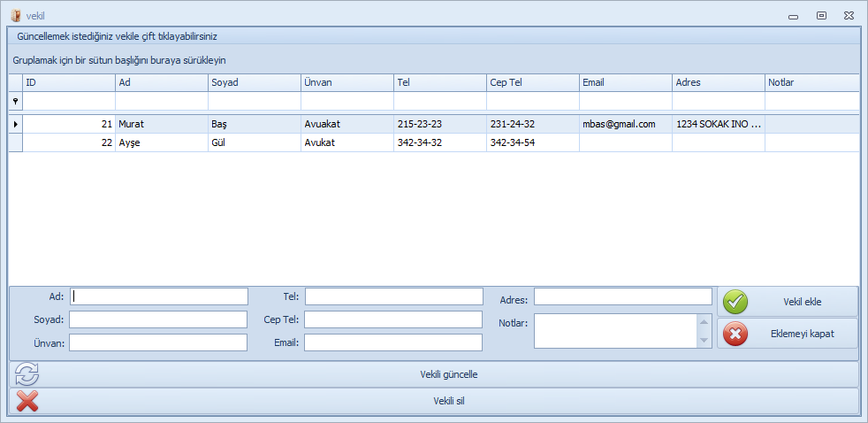Click the green checkmark Vekil ekle icon
This screenshot has height=423, width=868.
735,302
